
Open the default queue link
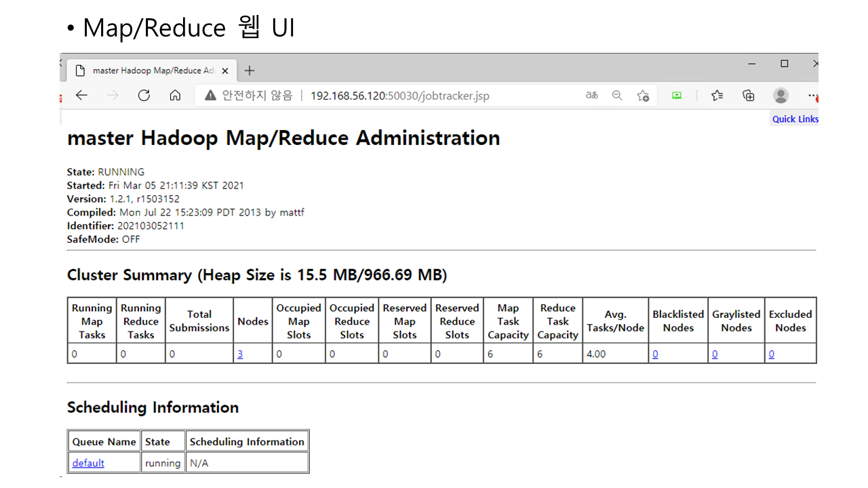click(x=88, y=463)
